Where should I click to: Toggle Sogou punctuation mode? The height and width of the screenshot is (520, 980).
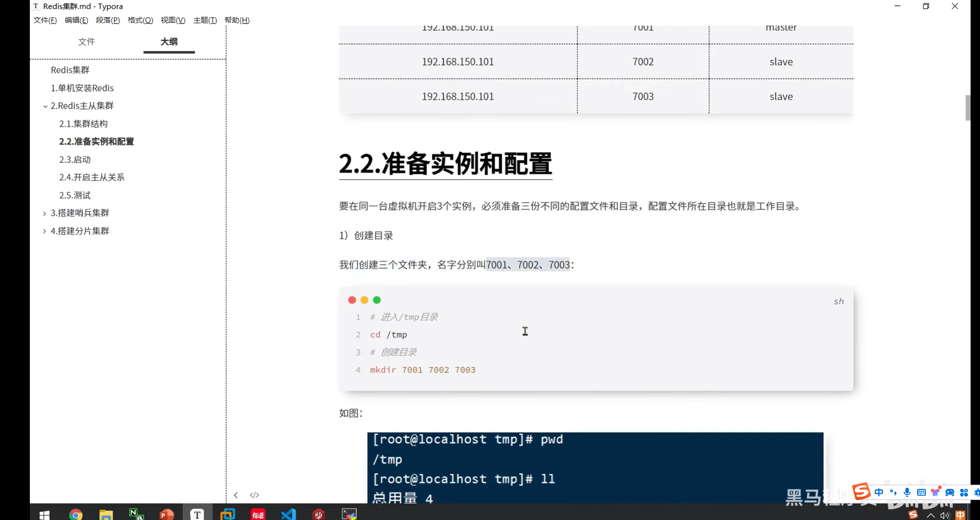pos(893,492)
